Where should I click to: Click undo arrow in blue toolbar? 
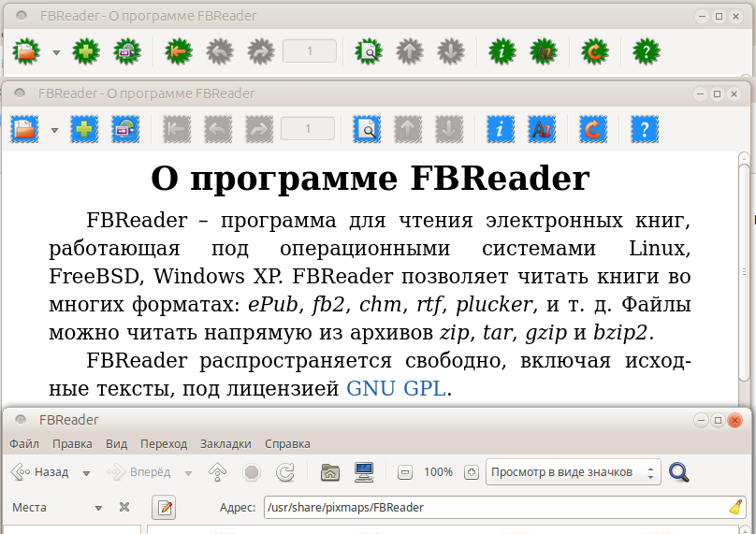218,129
